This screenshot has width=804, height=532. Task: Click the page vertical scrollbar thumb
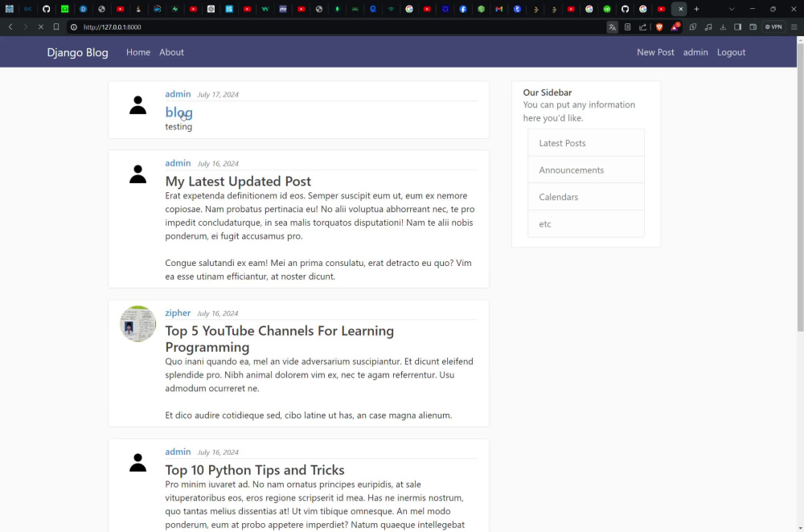800,187
